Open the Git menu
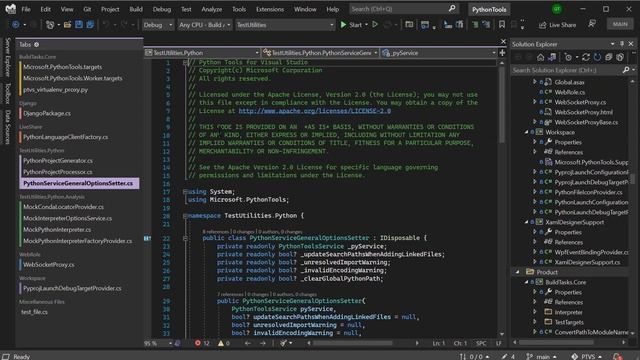The height and width of the screenshot is (360, 640). [87, 9]
